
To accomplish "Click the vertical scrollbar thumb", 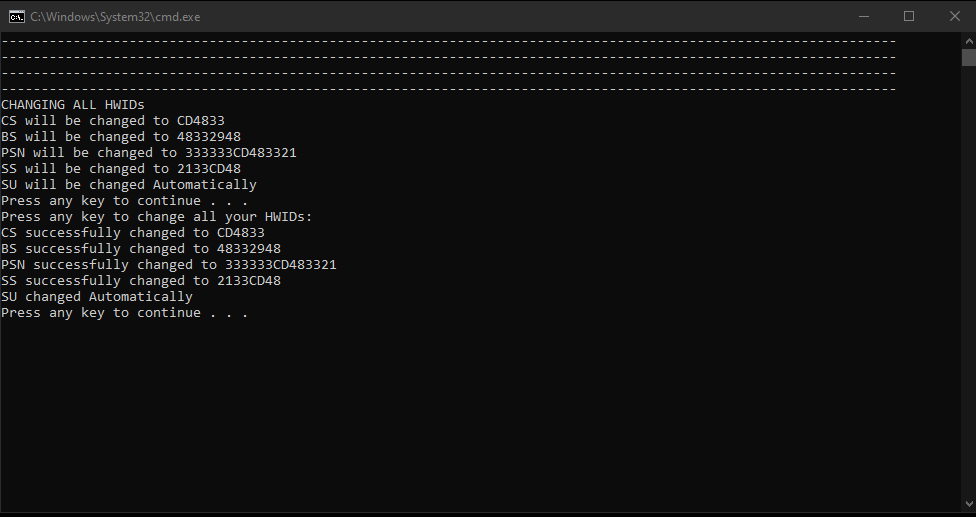I will coord(969,57).
